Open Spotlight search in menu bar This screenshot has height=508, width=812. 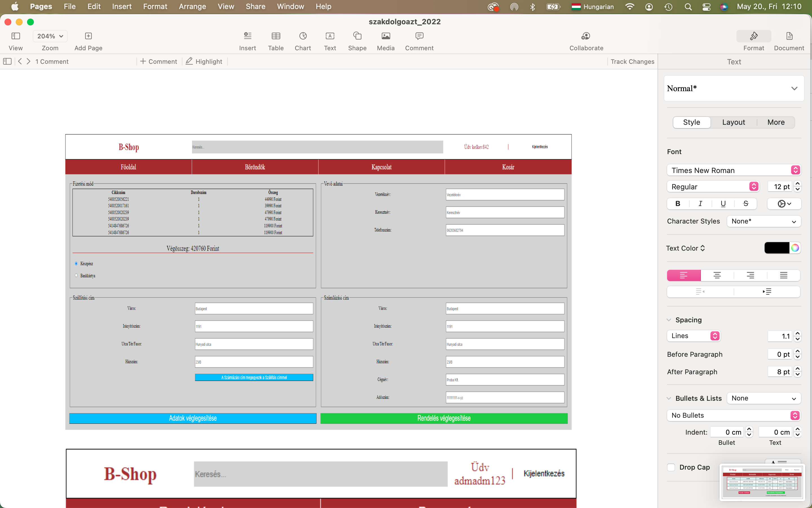tap(688, 7)
